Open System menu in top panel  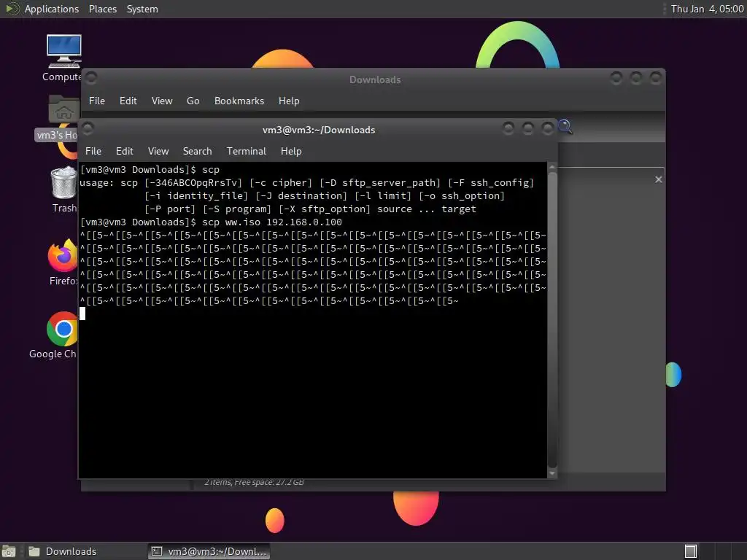tap(142, 9)
